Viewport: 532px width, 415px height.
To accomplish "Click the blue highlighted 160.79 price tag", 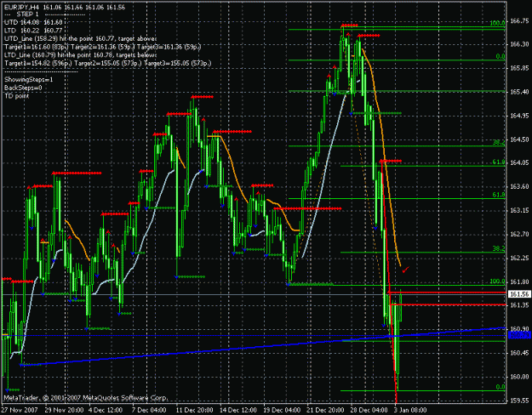I will tap(519, 335).
